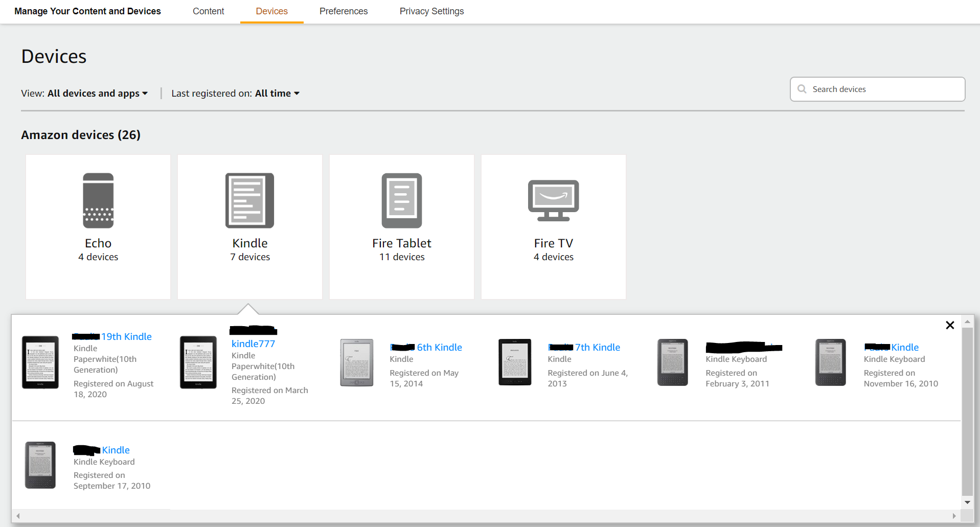Click into the Search devices field
The image size is (980, 527).
pyautogui.click(x=884, y=89)
